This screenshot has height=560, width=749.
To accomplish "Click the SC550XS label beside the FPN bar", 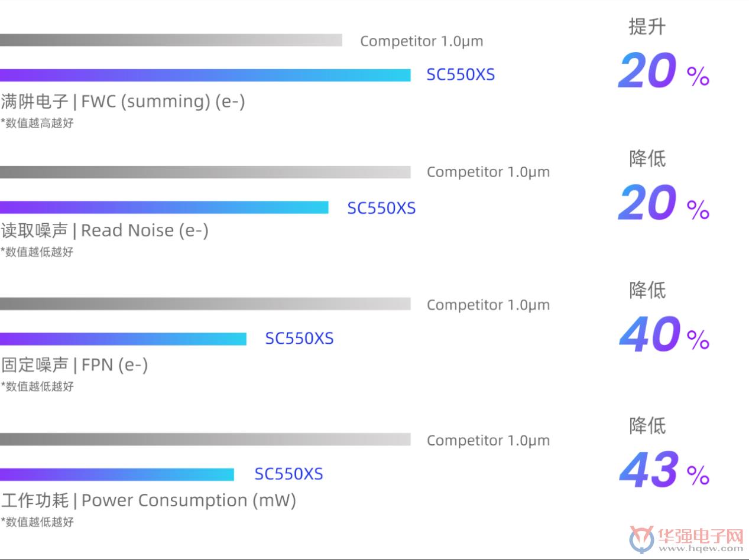I will [x=299, y=338].
